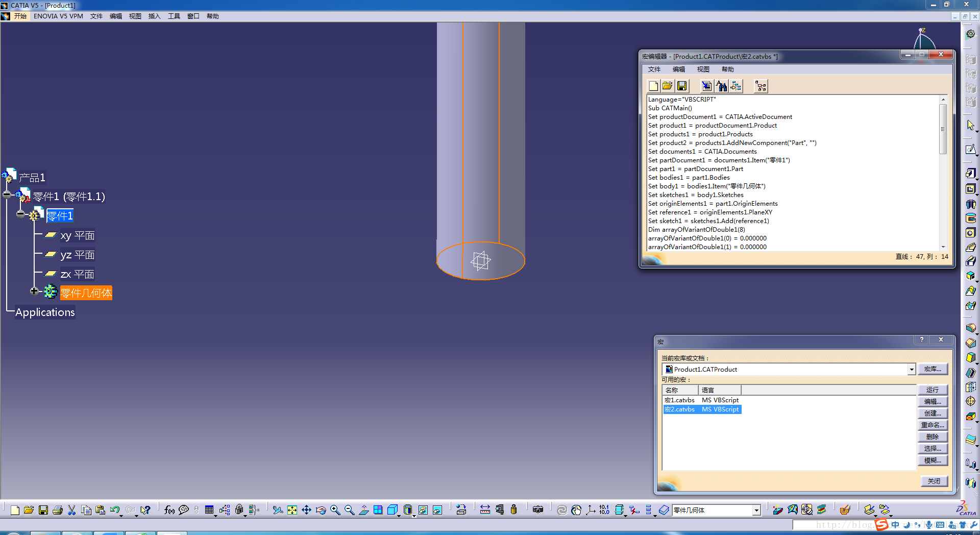
Task: Save with the main toolbar floppy icon
Action: pyautogui.click(x=43, y=510)
